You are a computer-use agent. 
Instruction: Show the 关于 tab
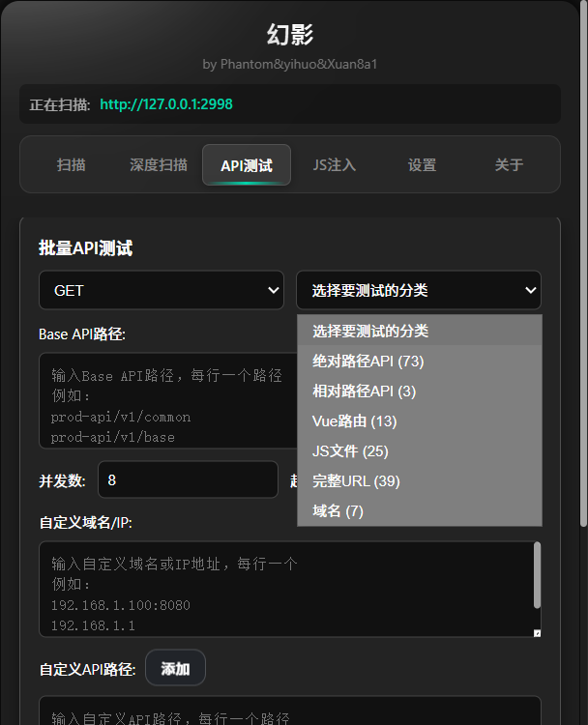coord(509,165)
